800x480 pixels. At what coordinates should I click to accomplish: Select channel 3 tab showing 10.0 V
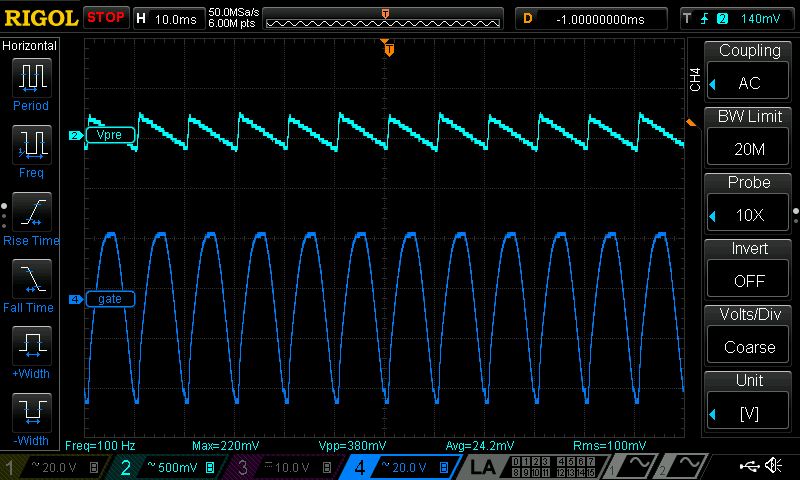tap(286, 467)
